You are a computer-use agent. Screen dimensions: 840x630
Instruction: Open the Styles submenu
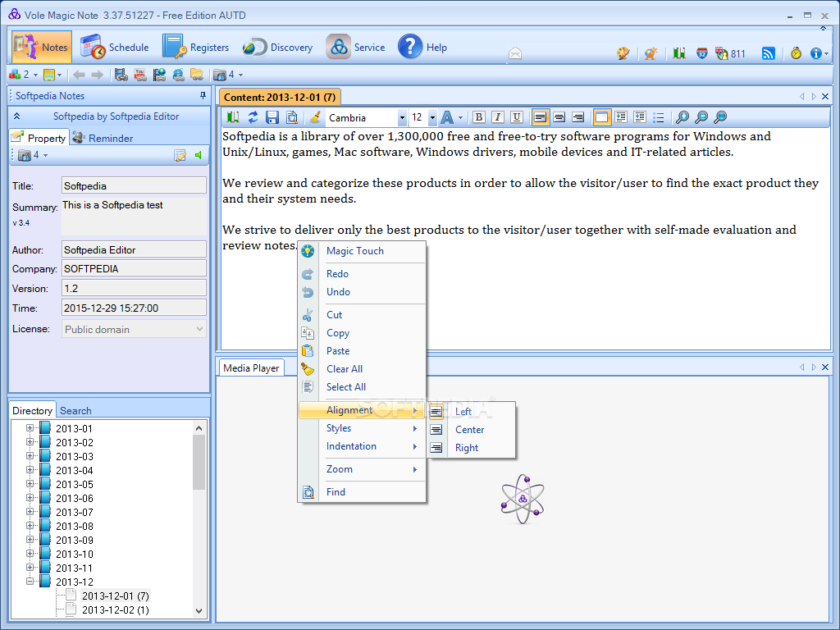click(362, 428)
